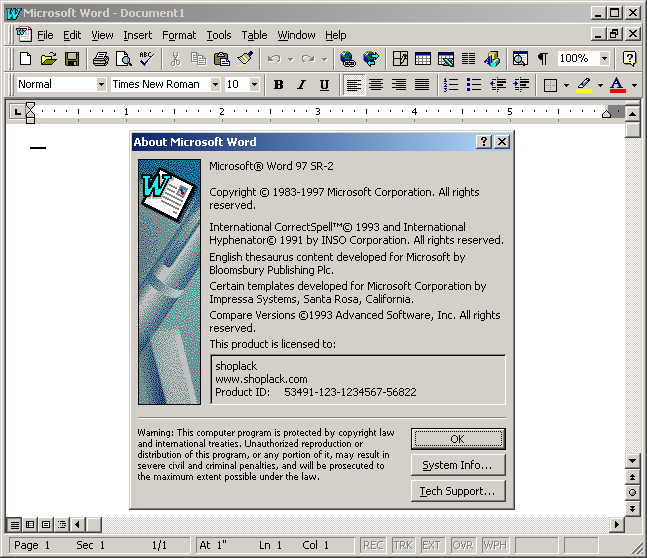Click the Tech Support... button
The height and width of the screenshot is (558, 647).
[x=458, y=491]
